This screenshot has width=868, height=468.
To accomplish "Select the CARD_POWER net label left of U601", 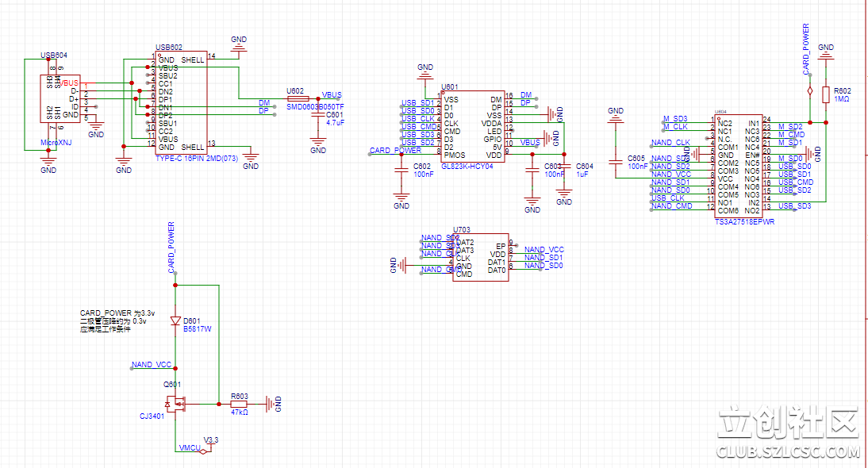I will [x=395, y=151].
